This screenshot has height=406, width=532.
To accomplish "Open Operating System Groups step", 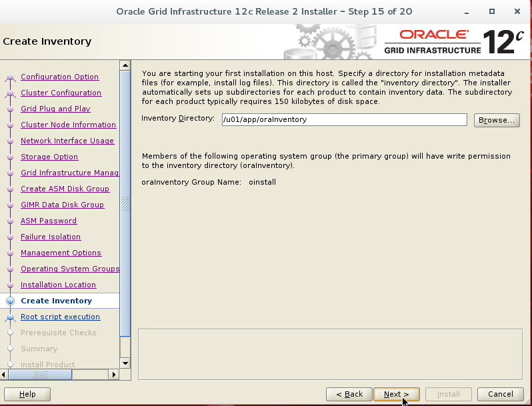I will pos(70,269).
